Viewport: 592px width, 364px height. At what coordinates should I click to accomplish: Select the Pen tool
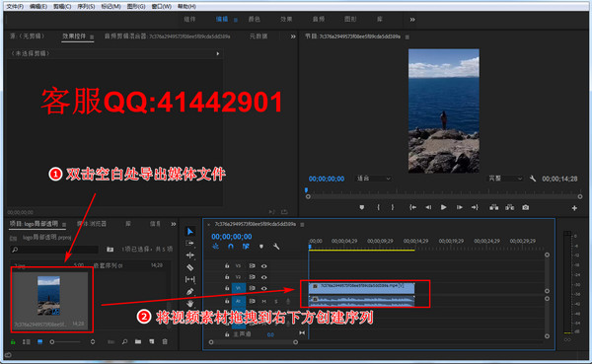[x=189, y=292]
